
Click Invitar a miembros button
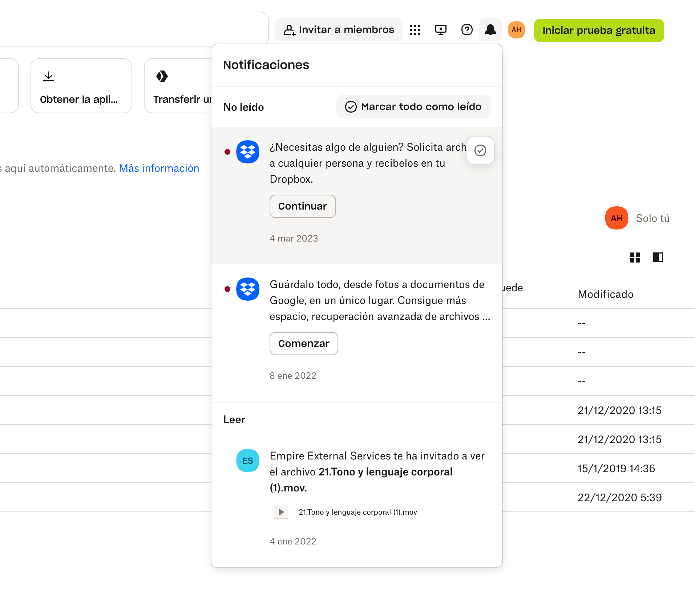point(339,30)
